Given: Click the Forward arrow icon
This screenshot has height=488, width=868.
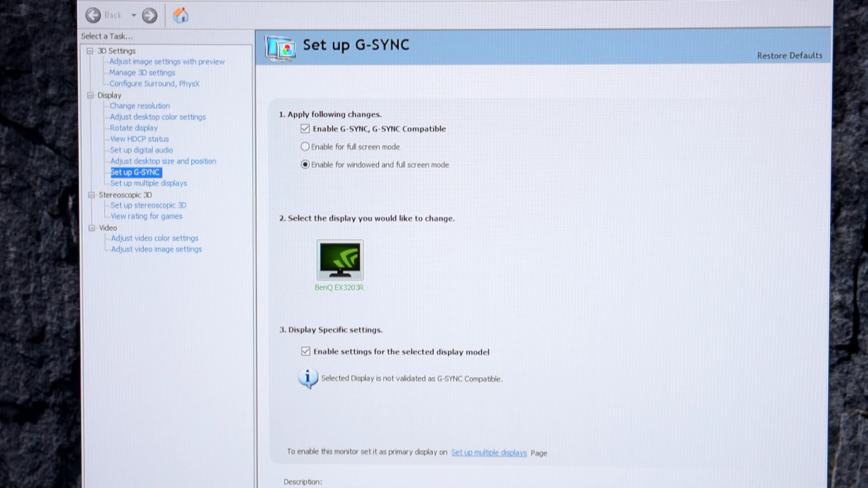Looking at the screenshot, I should (150, 16).
